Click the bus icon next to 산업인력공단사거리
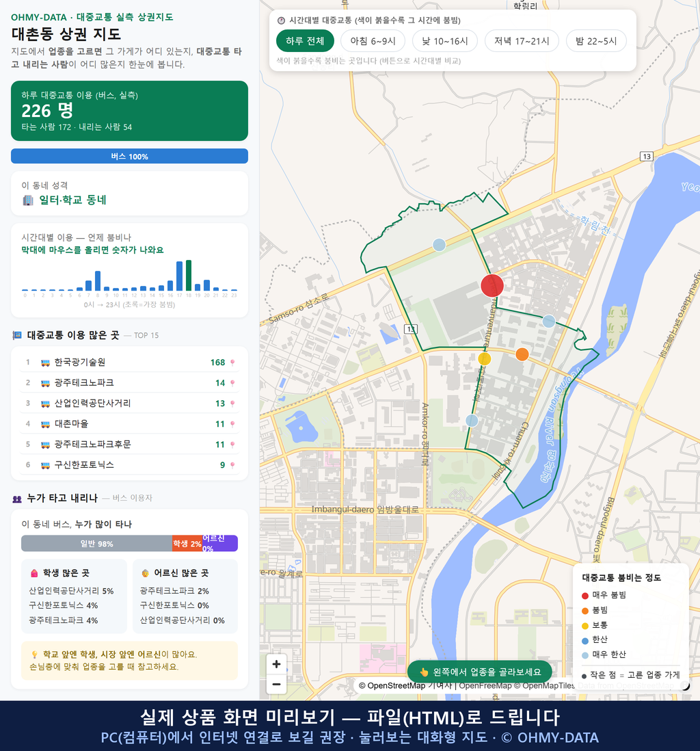The image size is (700, 751). (x=46, y=404)
